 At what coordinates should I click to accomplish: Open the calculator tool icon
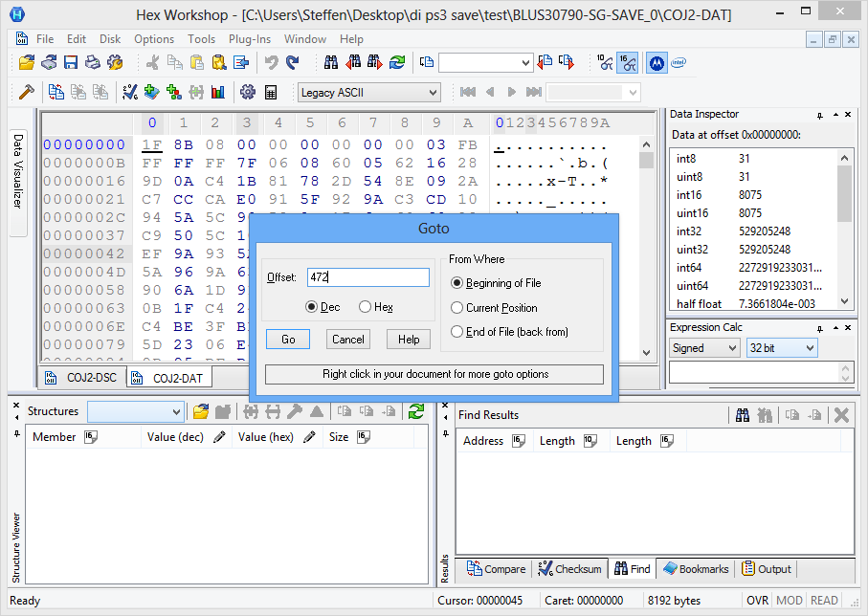pyautogui.click(x=271, y=93)
